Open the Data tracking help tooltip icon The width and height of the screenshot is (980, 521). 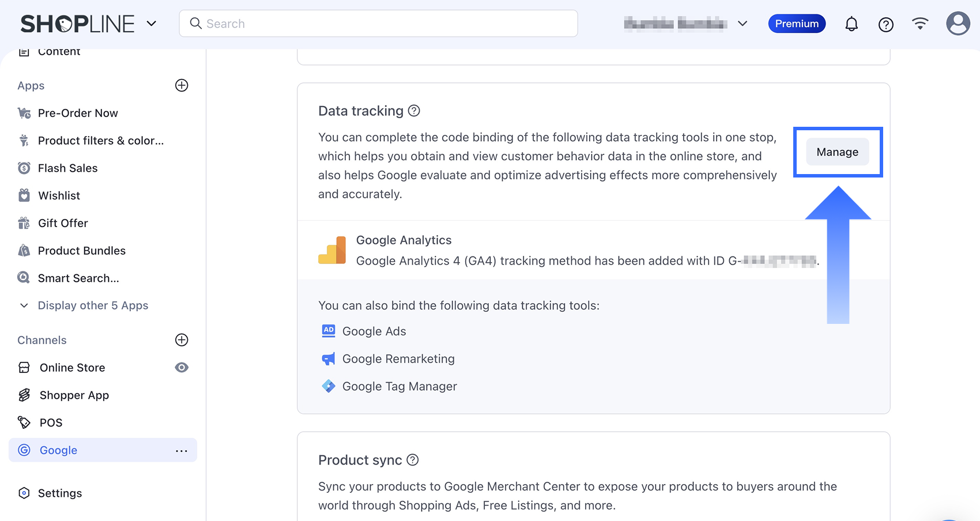(x=414, y=111)
